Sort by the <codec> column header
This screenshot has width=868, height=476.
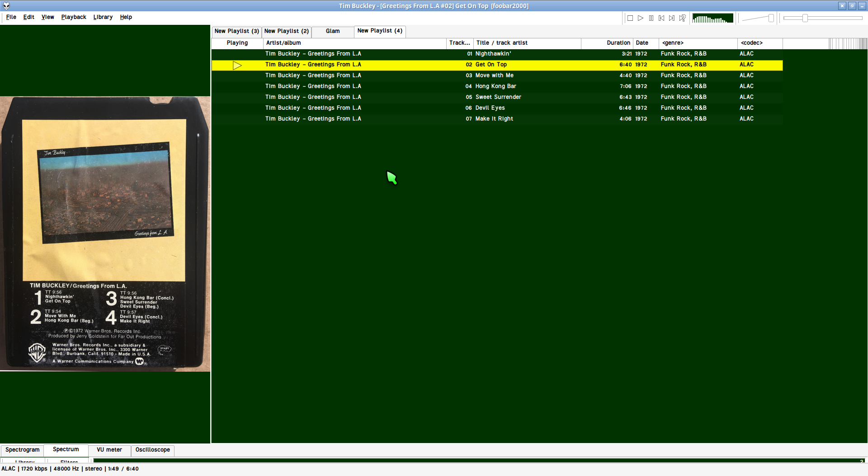[x=760, y=43]
